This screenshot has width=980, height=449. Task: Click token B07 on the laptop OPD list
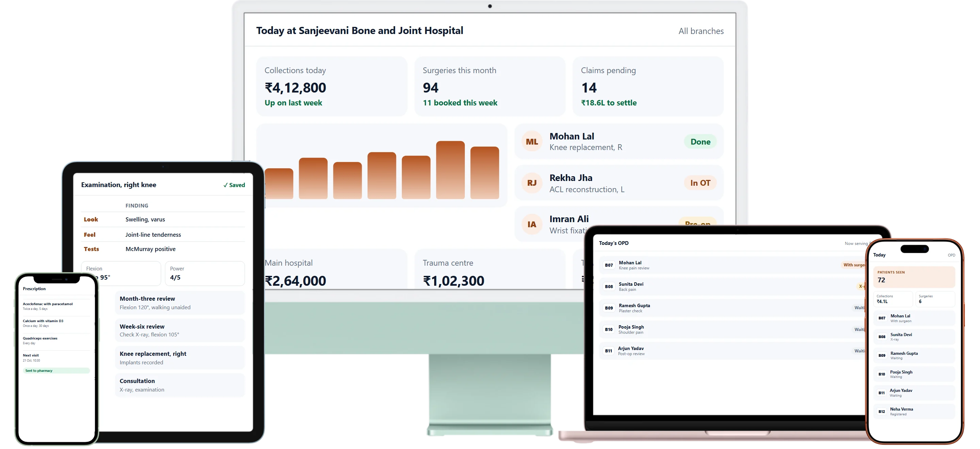(609, 265)
